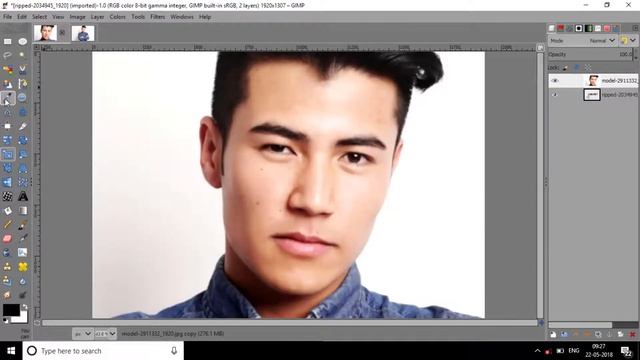Open the Layer menu
Viewport: 640px width, 360px height.
click(97, 17)
